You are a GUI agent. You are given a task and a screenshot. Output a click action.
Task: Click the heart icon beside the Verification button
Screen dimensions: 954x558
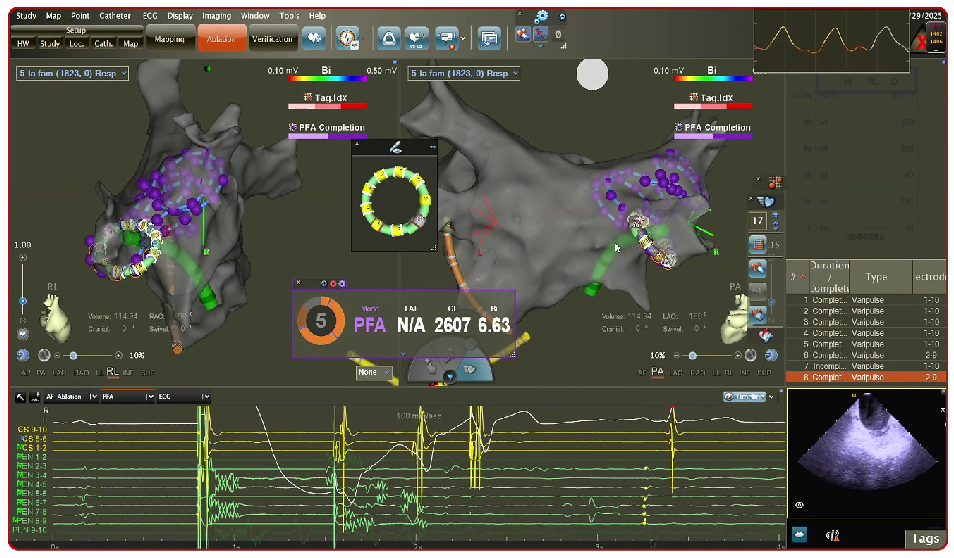click(x=314, y=38)
